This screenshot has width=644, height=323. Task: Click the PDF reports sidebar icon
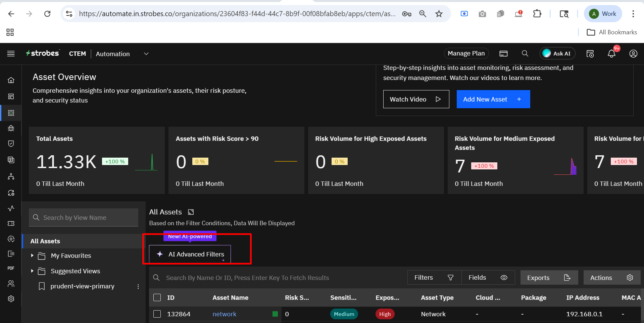11,268
